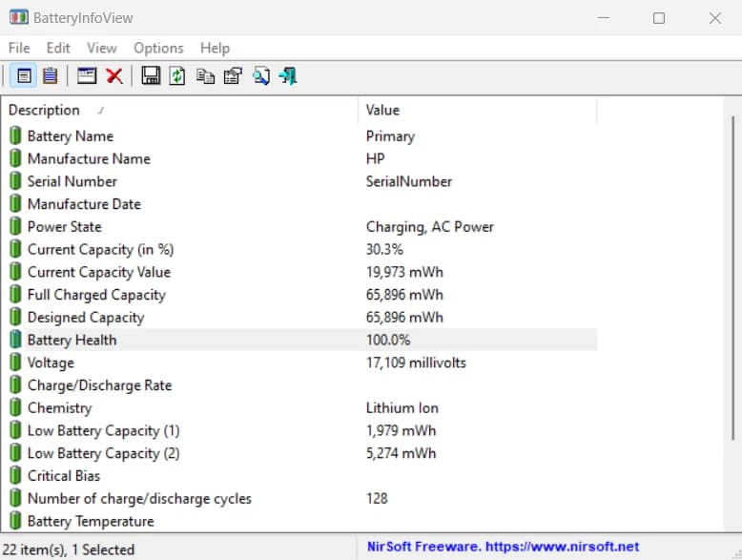This screenshot has width=742, height=560.
Task: Click the 1,979 mWh value
Action: tap(401, 431)
